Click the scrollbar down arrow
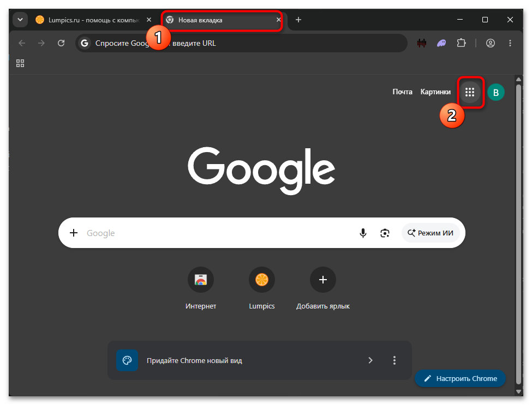Image resolution: width=532 pixels, height=405 pixels. [x=518, y=391]
